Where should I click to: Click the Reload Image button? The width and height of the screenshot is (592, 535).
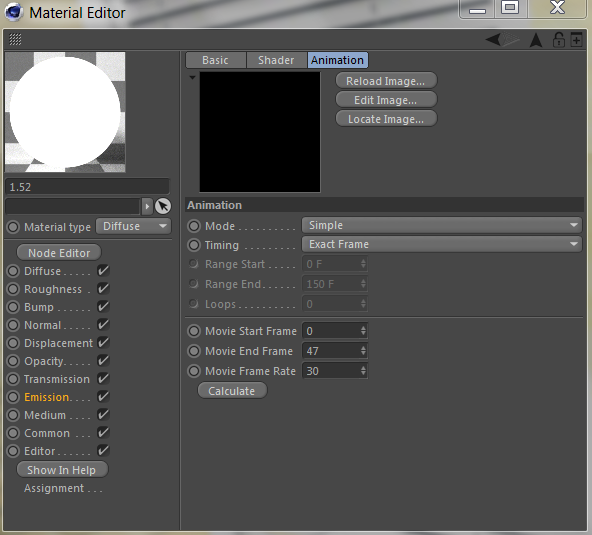point(386,81)
